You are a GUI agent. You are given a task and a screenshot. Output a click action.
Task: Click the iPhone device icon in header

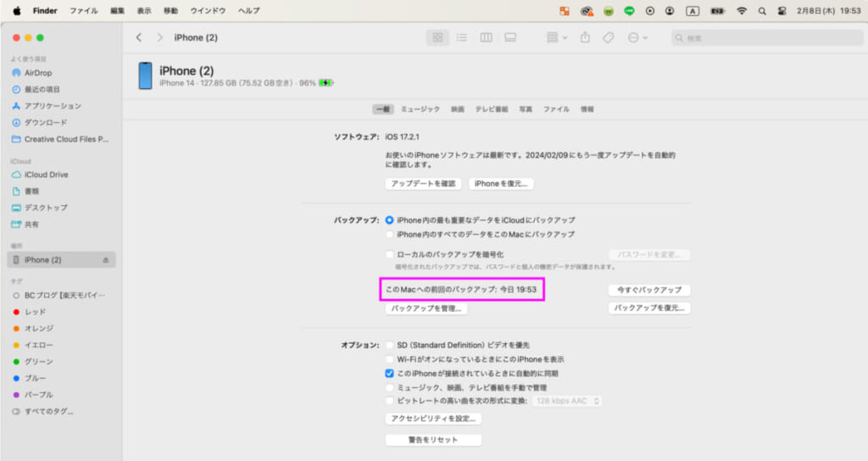pos(145,75)
